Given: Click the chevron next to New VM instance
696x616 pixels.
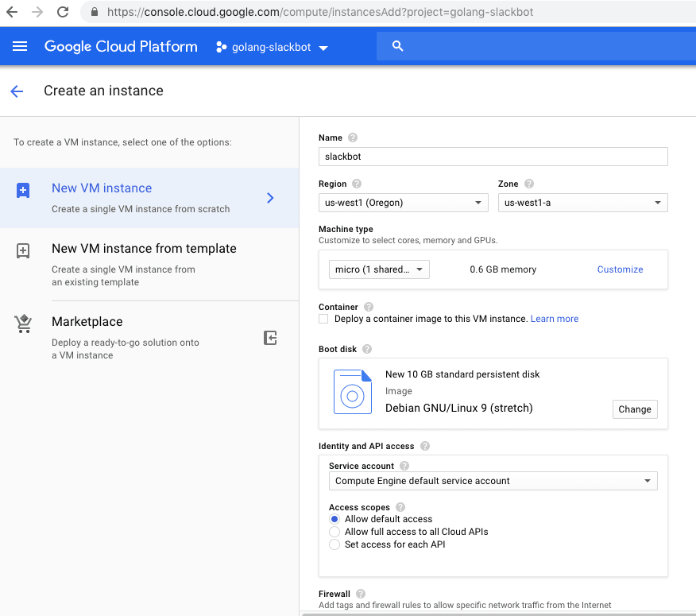Looking at the screenshot, I should [270, 198].
